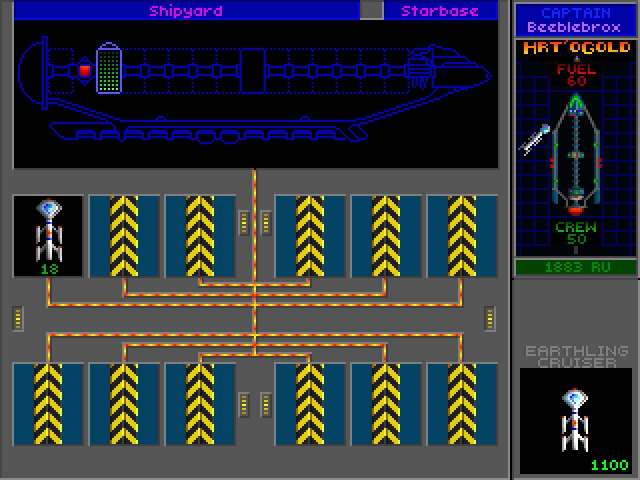Click the flagship status image in the side panel
The width and height of the screenshot is (640, 480).
[x=576, y=155]
